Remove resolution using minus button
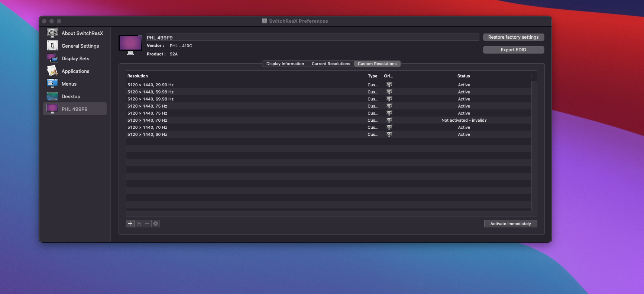Screen dimensions: 644x294 [147, 224]
